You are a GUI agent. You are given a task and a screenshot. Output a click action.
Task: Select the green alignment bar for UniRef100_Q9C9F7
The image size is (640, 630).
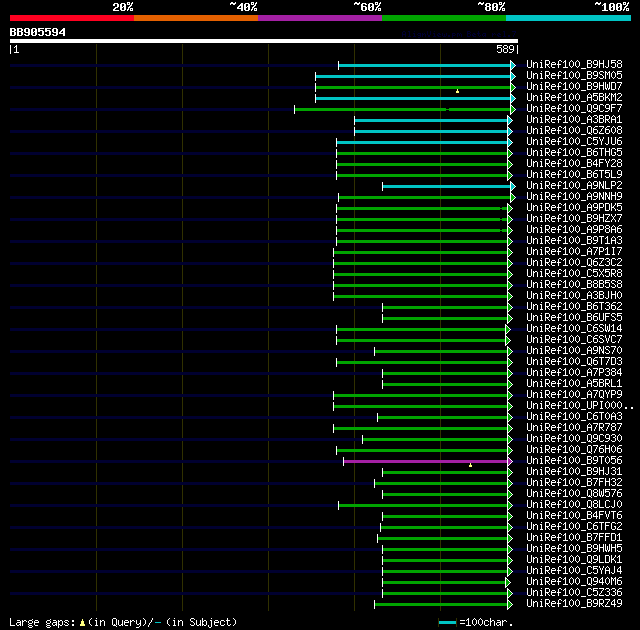pos(402,109)
